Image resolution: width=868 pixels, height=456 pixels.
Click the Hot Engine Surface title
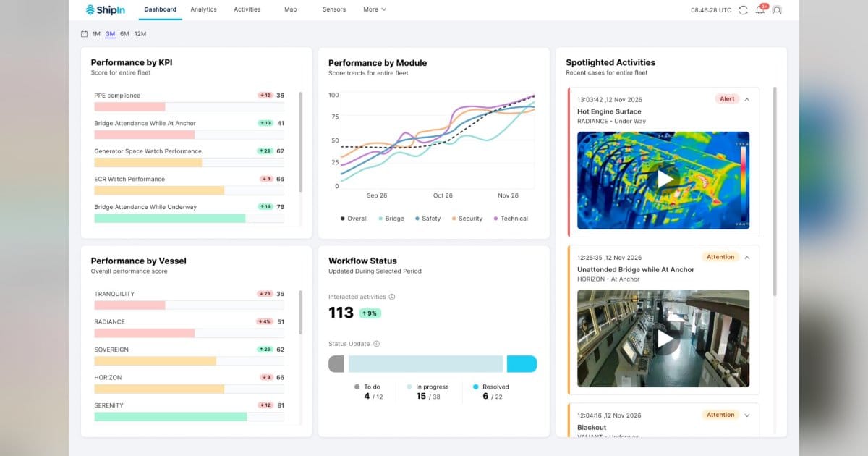tap(609, 112)
